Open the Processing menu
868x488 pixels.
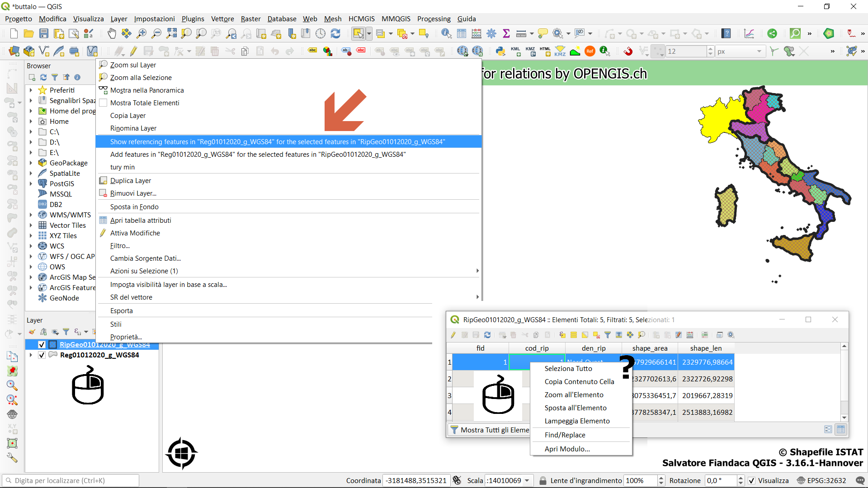434,19
